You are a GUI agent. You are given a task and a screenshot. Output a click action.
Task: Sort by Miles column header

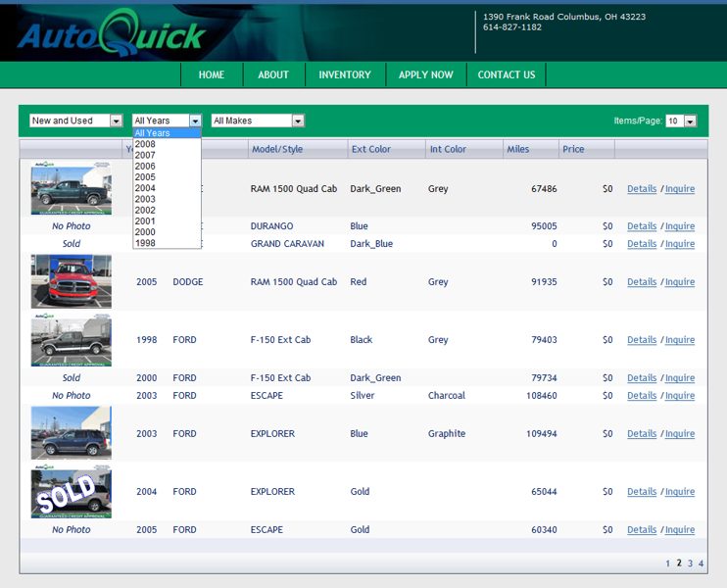coord(518,149)
